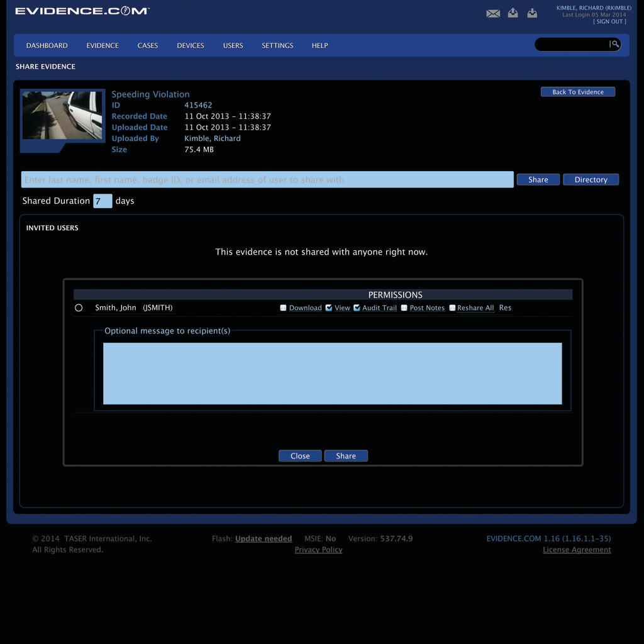Open the Evidence menu tab
644x644 pixels.
103,46
